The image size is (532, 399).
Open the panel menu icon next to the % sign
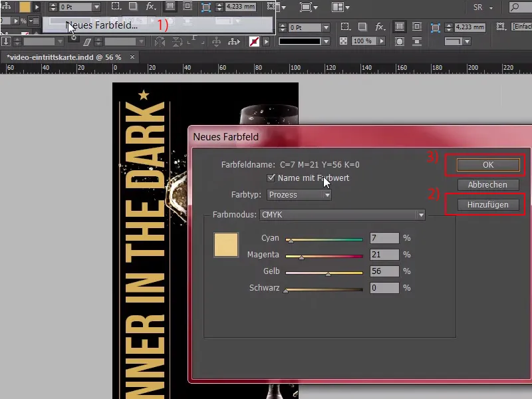pos(34,21)
